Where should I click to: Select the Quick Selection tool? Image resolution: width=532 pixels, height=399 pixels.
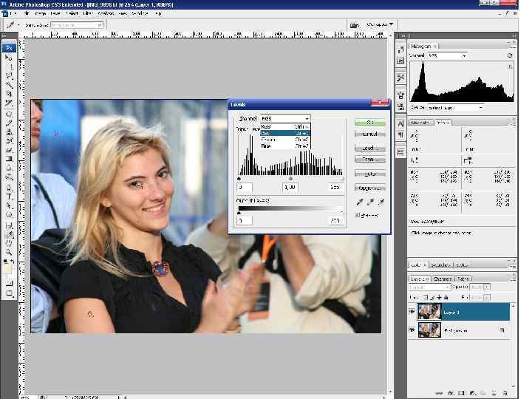pos(9,84)
